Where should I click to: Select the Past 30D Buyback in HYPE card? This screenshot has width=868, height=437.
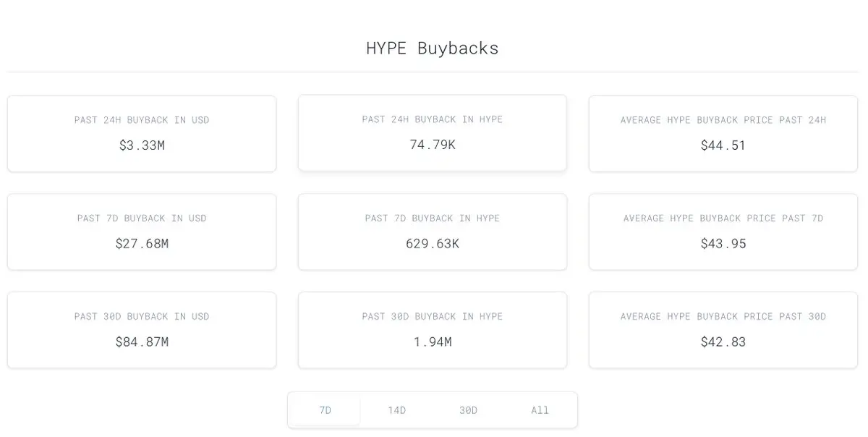click(x=433, y=331)
